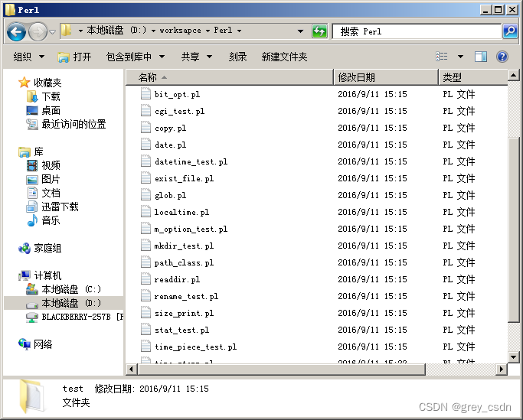Image resolution: width=523 pixels, height=420 pixels.
Task: Select file readdir.pl
Action: (177, 279)
